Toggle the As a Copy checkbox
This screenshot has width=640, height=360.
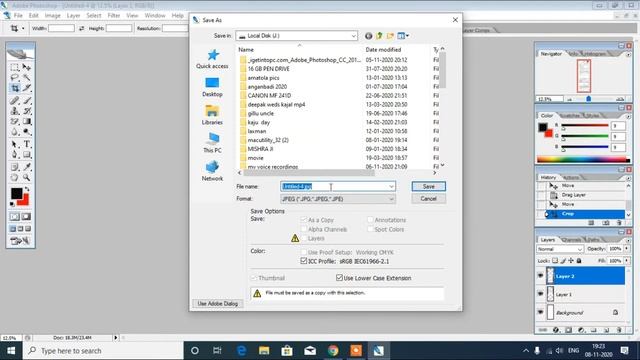(304, 220)
